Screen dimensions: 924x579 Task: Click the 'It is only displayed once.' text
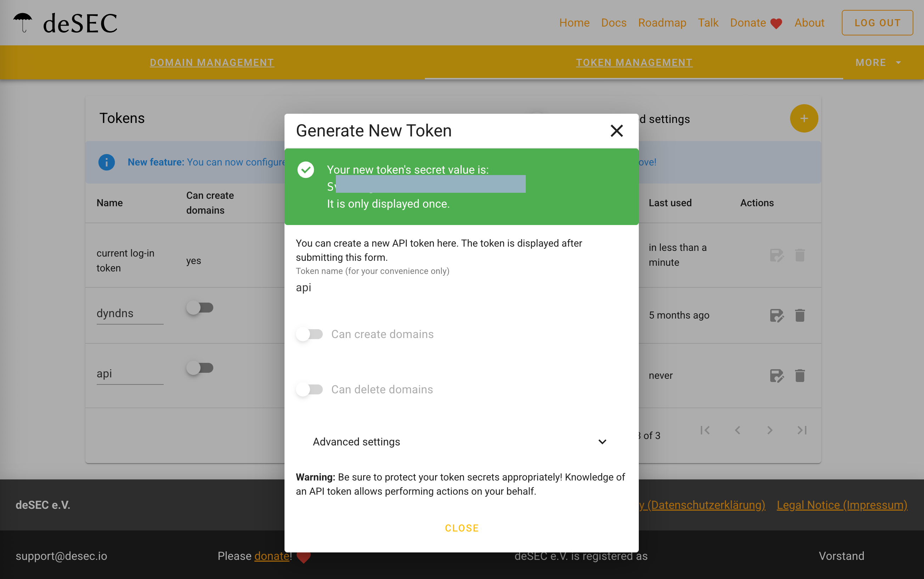coord(388,204)
